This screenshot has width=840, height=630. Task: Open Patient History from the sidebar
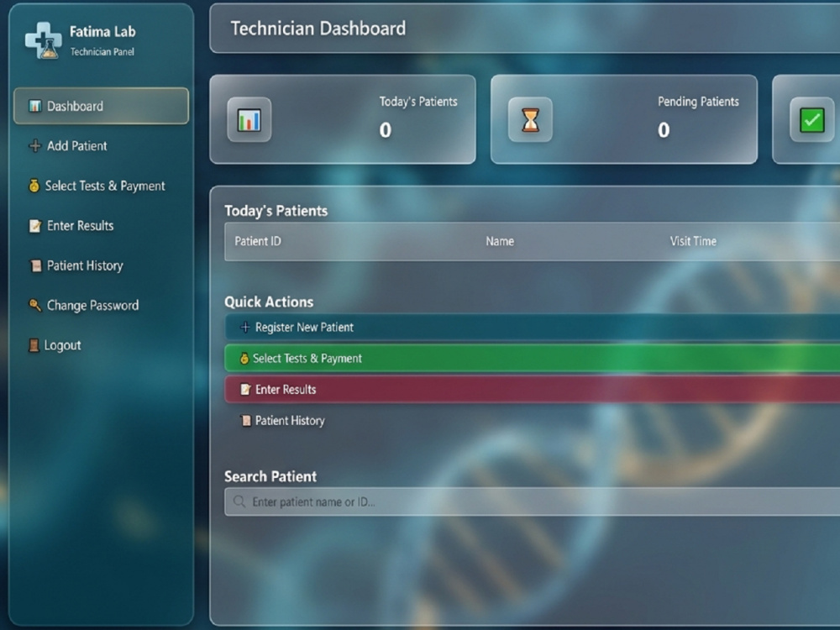(x=102, y=265)
